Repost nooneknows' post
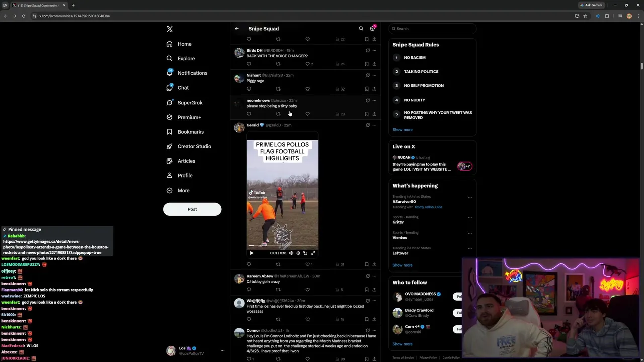644x362 pixels. 278,114
